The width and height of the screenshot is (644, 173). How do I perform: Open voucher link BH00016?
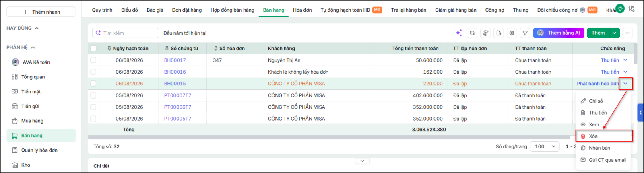pyautogui.click(x=175, y=72)
